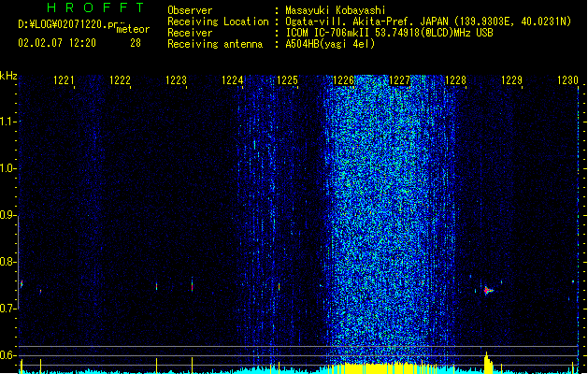Click the 'Receiving antenna' label

pos(215,44)
